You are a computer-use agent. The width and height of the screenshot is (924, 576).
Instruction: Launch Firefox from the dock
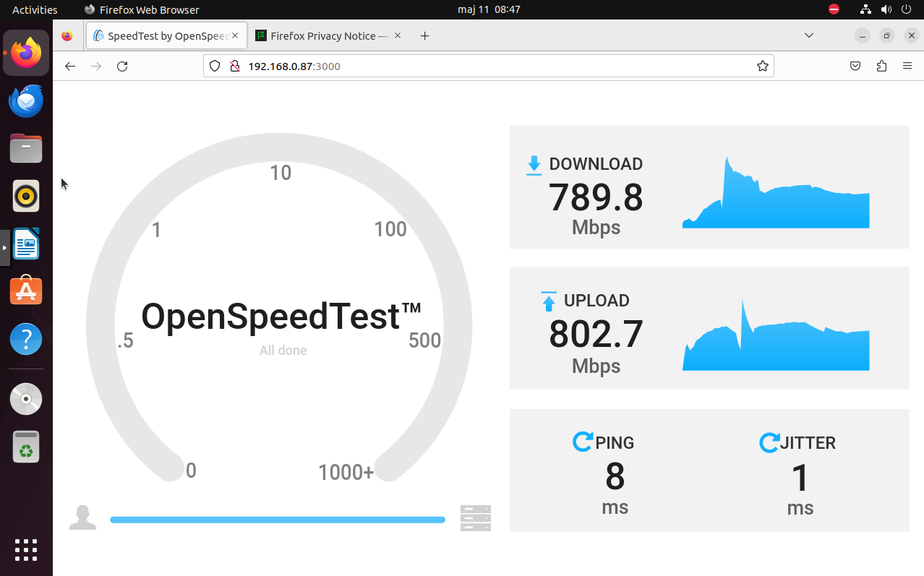[x=26, y=53]
